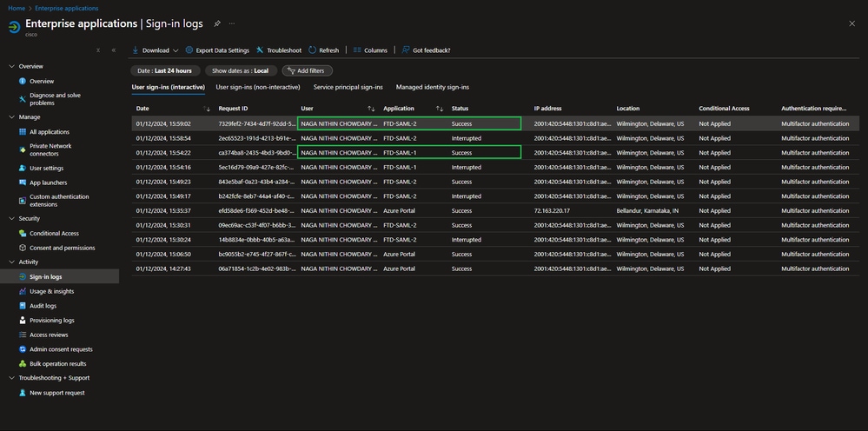Screen dimensions: 868x431
Task: Click the Private Network connectors icon
Action: tap(22, 150)
